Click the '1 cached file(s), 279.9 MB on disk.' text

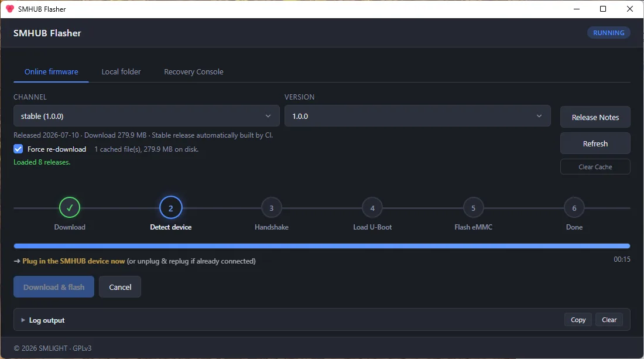(146, 149)
